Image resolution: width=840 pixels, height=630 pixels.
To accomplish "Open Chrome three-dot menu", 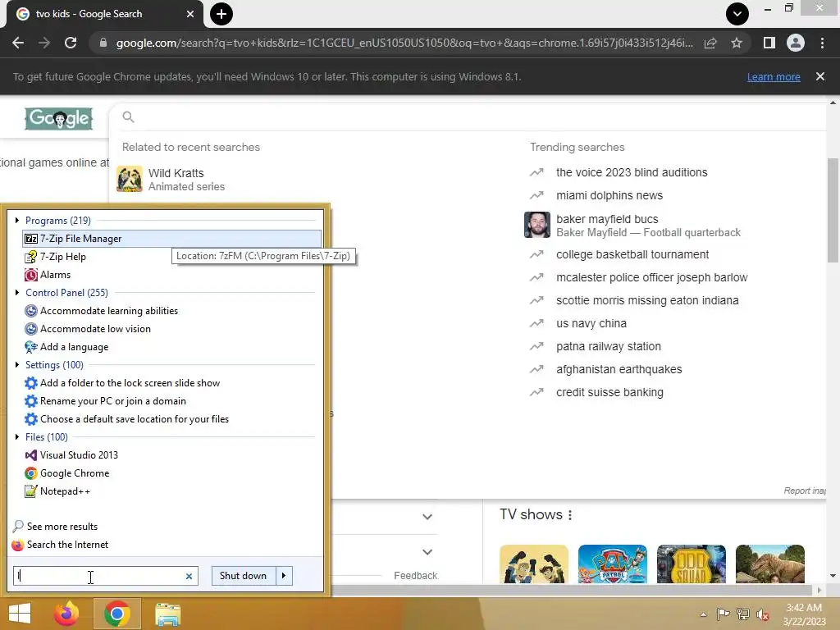I will [x=822, y=43].
